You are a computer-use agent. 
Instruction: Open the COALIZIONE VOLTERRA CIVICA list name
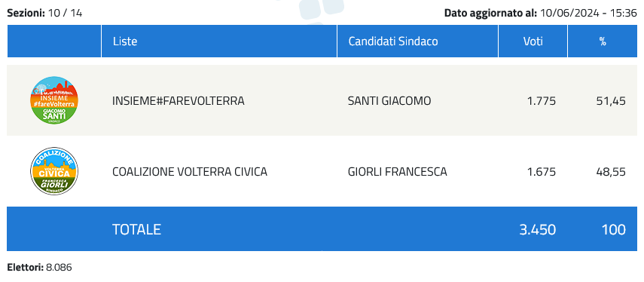[x=190, y=171]
